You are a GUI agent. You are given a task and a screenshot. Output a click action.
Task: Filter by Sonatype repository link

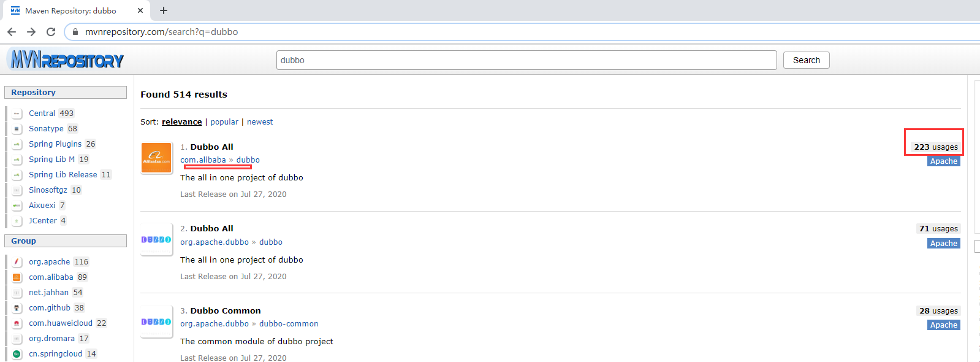point(46,129)
